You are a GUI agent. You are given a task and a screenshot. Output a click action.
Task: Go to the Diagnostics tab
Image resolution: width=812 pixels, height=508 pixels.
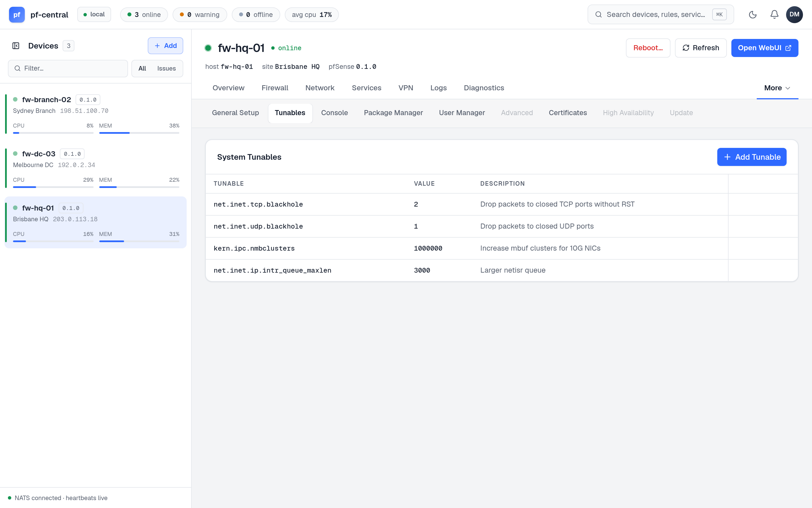(484, 88)
